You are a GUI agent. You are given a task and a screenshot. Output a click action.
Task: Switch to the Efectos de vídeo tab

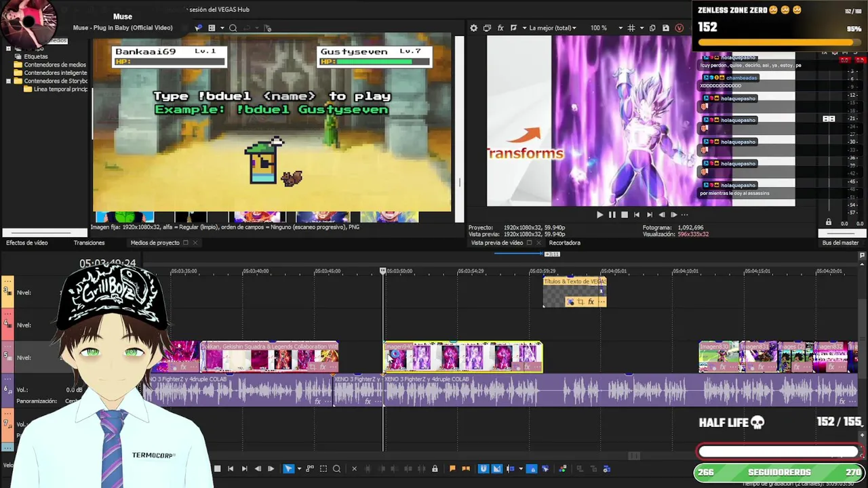pyautogui.click(x=27, y=243)
